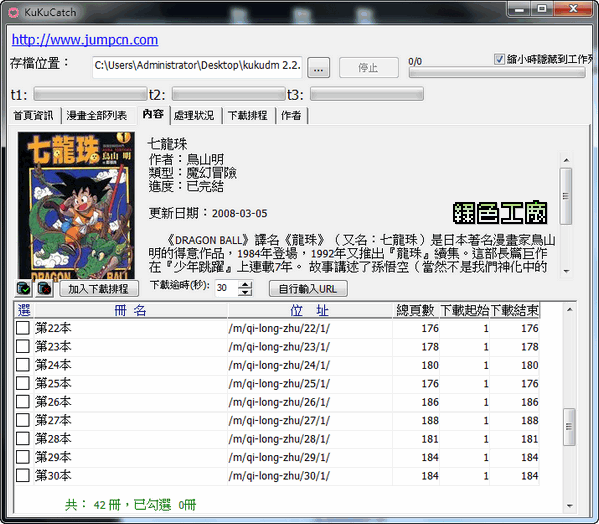Image resolution: width=599 pixels, height=524 pixels.
Task: Tick the checkbox for 第27本
Action: click(x=23, y=420)
